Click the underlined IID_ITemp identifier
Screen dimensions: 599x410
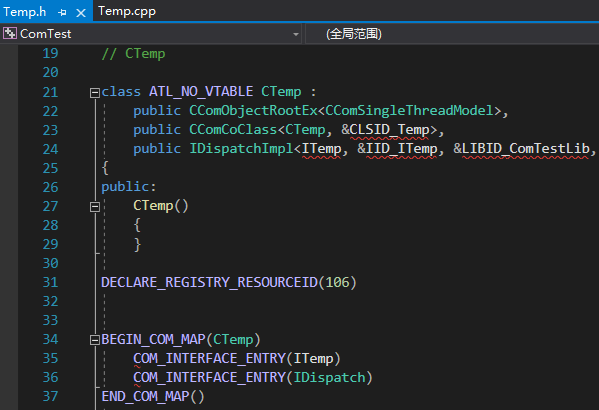401,149
